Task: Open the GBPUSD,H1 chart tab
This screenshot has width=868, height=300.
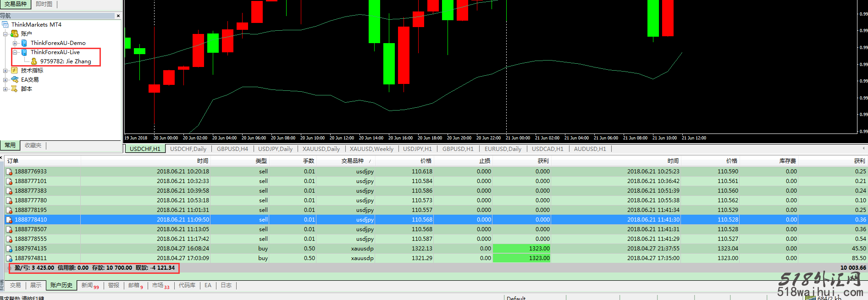Action: tap(458, 149)
